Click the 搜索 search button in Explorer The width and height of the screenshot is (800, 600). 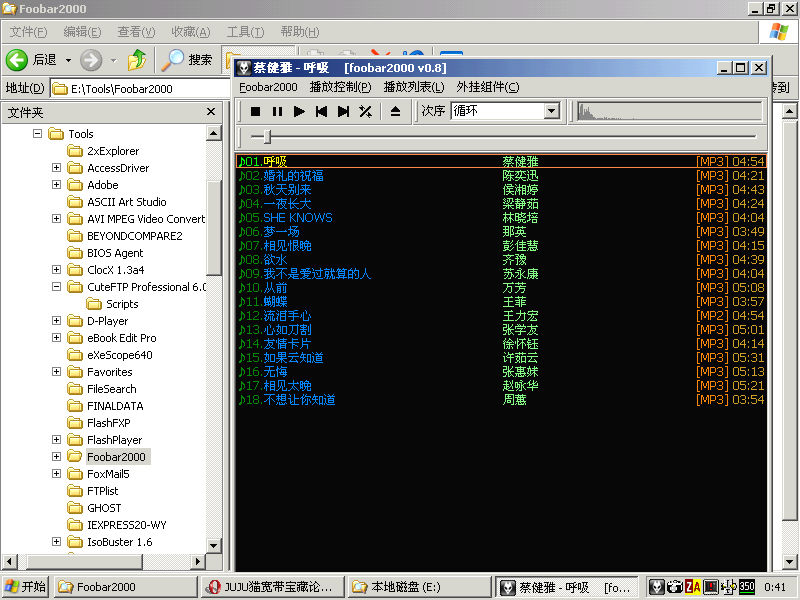[x=186, y=60]
